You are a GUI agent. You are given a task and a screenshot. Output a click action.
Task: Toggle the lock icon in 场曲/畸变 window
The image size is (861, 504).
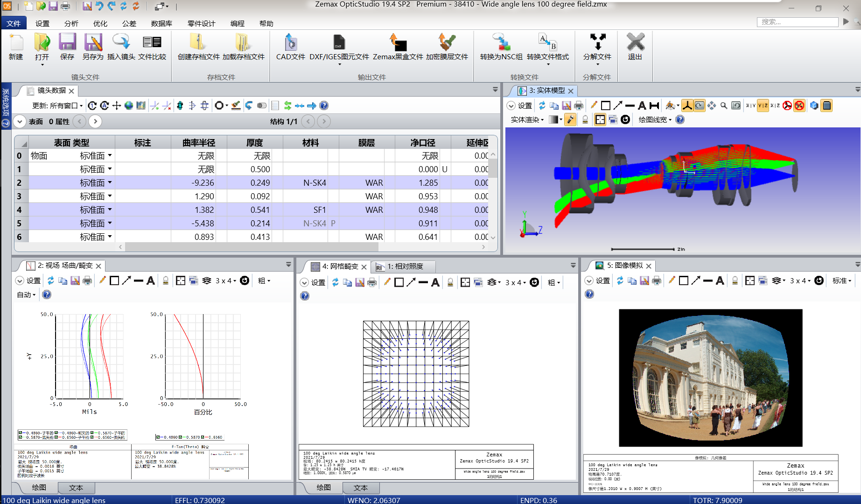coord(166,280)
